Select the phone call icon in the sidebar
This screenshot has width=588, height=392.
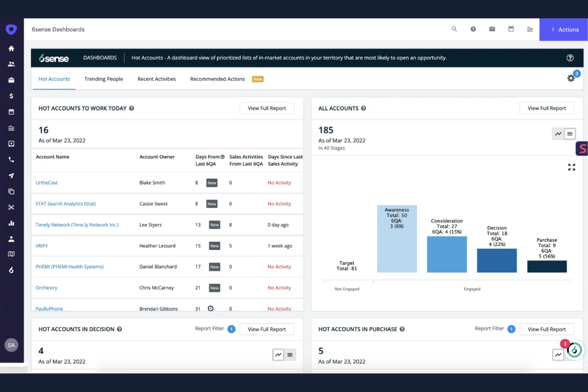coord(11,159)
